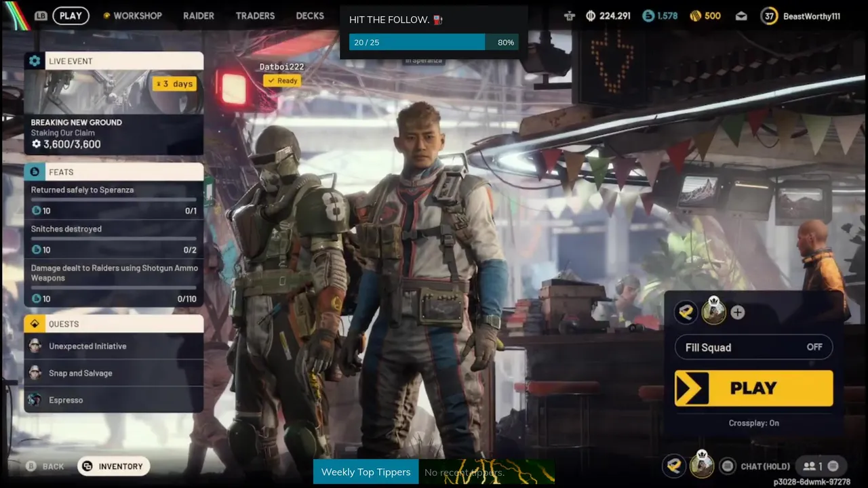Toggle Fill Squad OFF switch
The image size is (868, 488).
[x=754, y=347]
